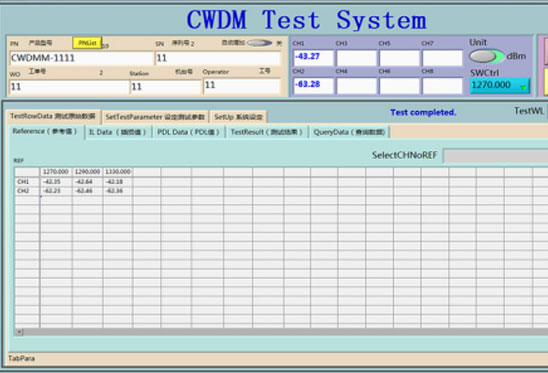
Task: Click the SN serial number field
Action: click(218, 58)
